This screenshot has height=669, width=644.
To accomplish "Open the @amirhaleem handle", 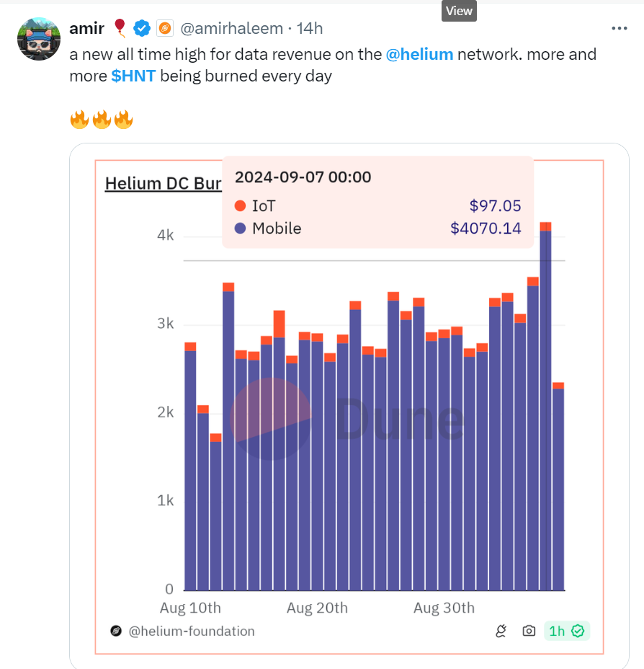I will [x=231, y=28].
